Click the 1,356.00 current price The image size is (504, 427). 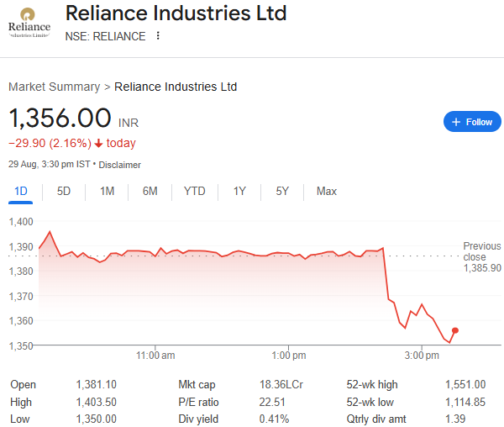click(60, 118)
